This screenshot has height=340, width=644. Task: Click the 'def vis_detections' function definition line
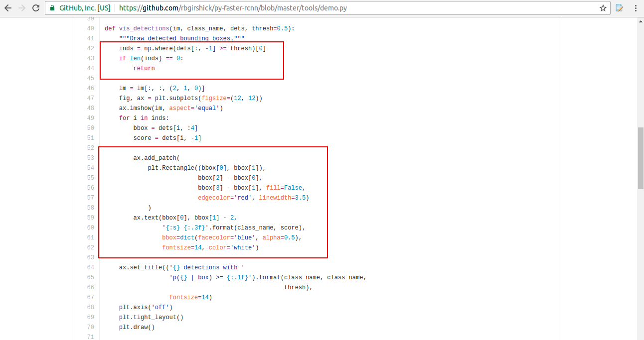coord(199,28)
